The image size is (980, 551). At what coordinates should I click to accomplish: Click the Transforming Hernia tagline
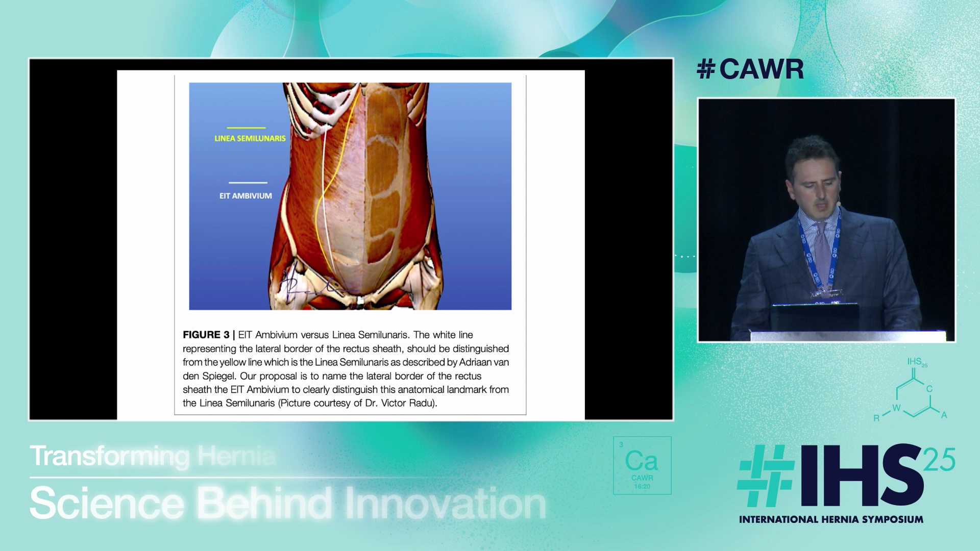click(x=152, y=456)
